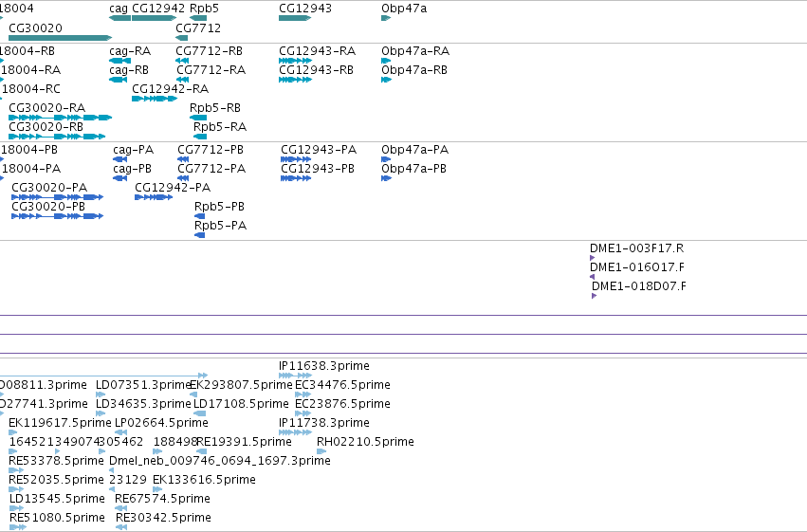The width and height of the screenshot is (807, 532).
Task: Select the Obp47a-PA protein label
Action: 414,150
